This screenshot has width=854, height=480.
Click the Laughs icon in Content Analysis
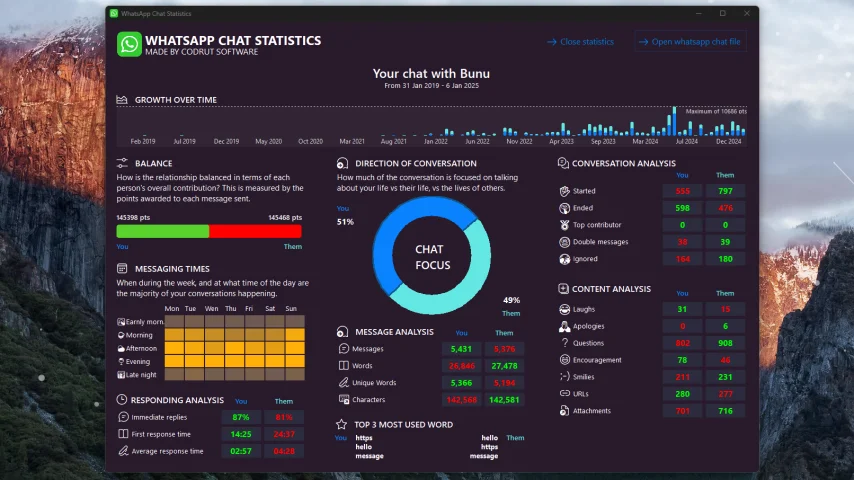(564, 309)
